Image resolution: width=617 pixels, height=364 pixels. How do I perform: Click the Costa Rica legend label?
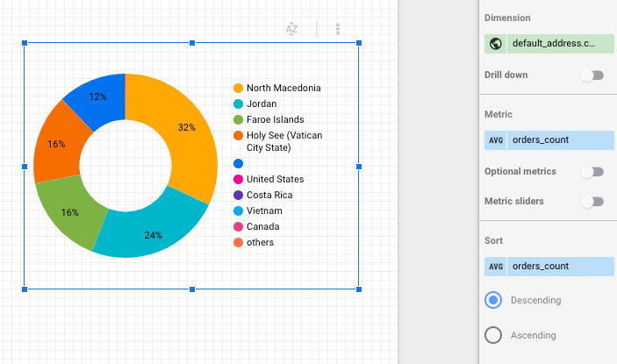(269, 195)
